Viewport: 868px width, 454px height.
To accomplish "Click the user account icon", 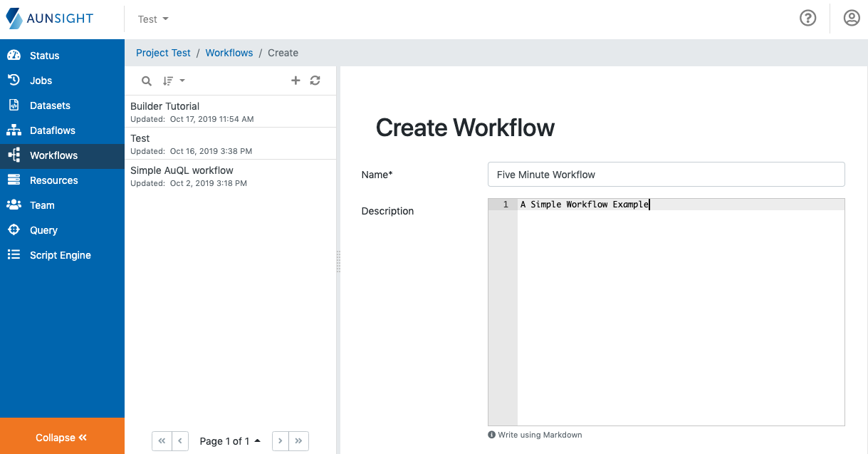I will click(x=852, y=18).
